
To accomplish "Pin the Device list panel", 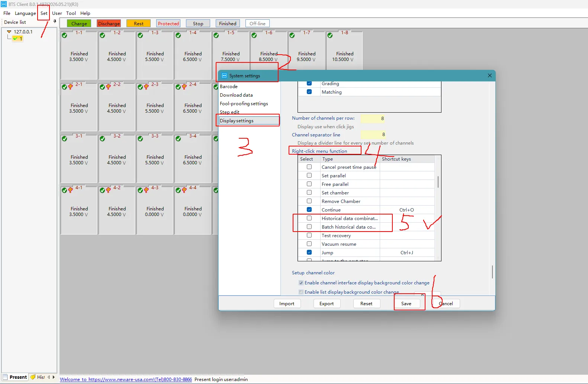I will tap(55, 22).
